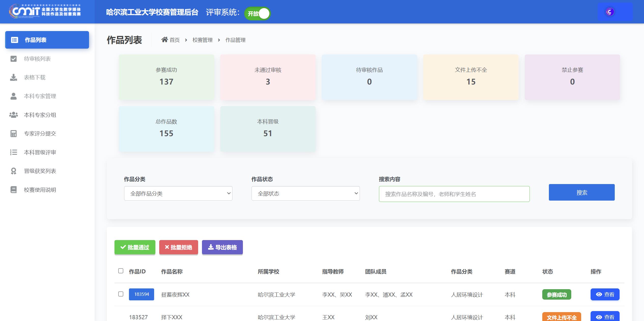Click the calculator icon beside 专家评分提交

coord(13,134)
